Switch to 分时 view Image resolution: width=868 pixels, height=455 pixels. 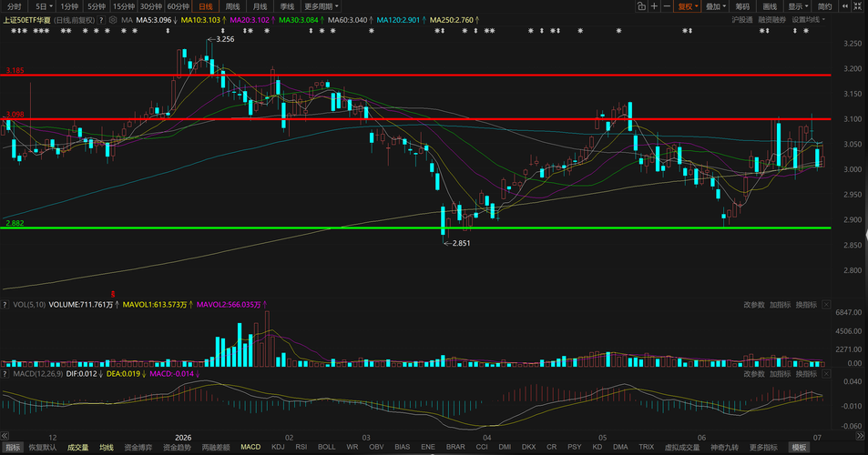[x=15, y=6]
